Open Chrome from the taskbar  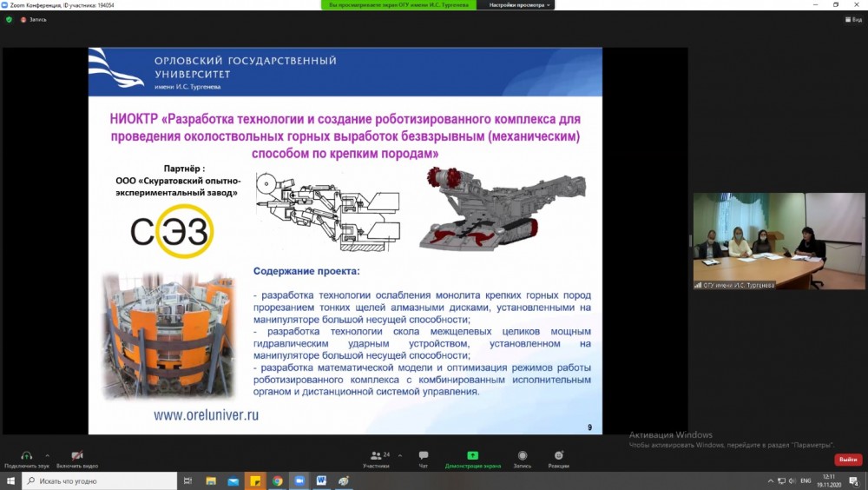click(x=277, y=480)
